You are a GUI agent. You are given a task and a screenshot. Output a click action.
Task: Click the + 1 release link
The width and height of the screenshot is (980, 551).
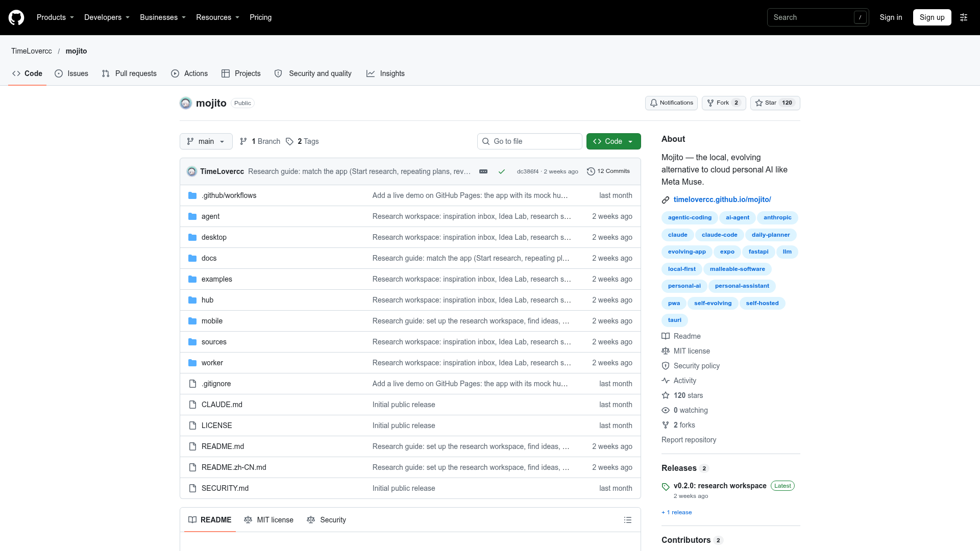click(677, 512)
